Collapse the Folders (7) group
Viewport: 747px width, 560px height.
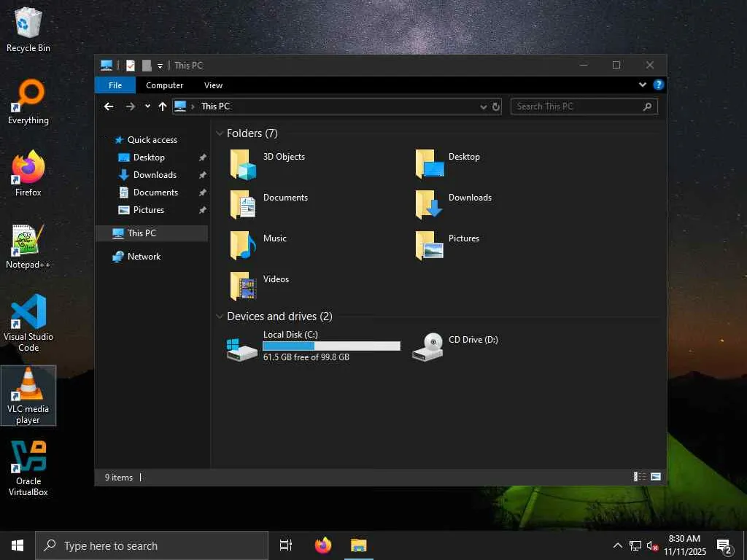[220, 134]
